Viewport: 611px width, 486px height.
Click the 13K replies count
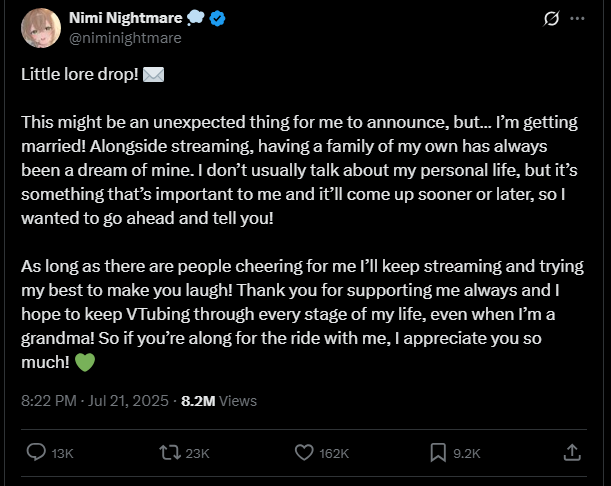coord(63,454)
